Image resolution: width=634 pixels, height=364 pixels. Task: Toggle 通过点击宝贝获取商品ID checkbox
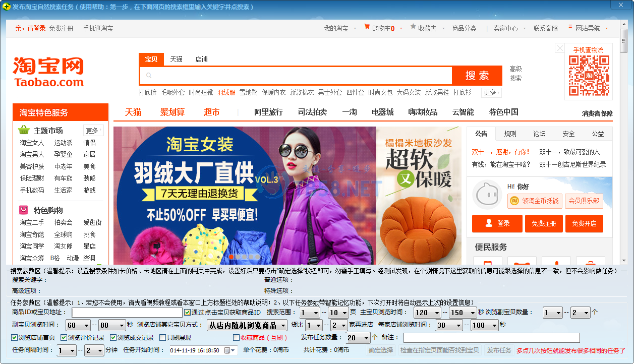tap(187, 312)
